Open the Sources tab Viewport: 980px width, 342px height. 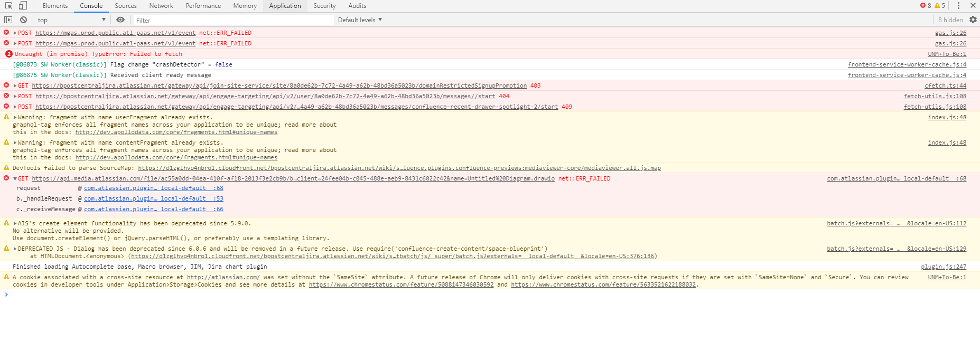[126, 6]
